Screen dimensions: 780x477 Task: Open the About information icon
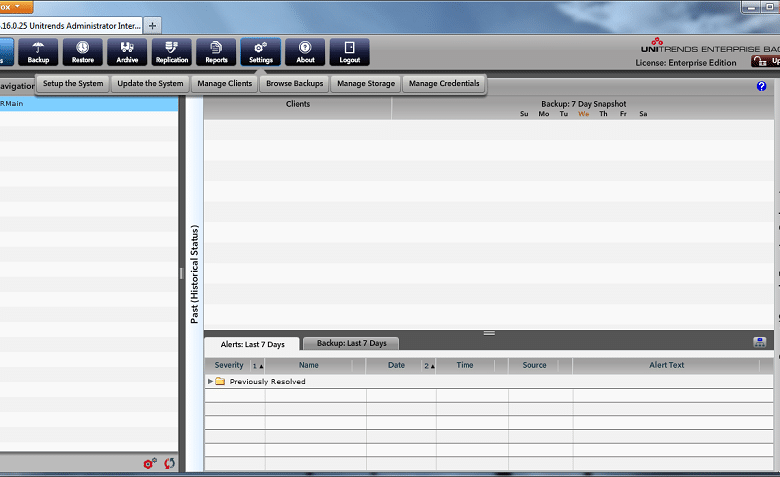(305, 52)
